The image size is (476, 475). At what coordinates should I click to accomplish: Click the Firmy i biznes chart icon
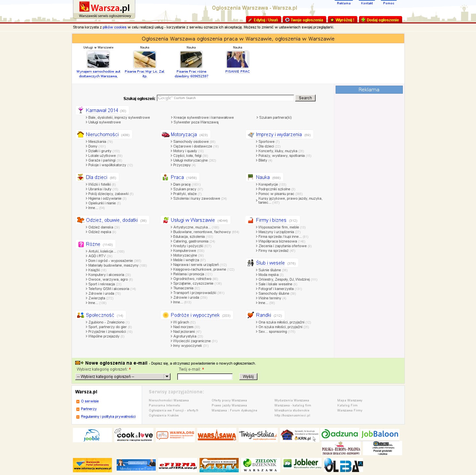pos(251,220)
